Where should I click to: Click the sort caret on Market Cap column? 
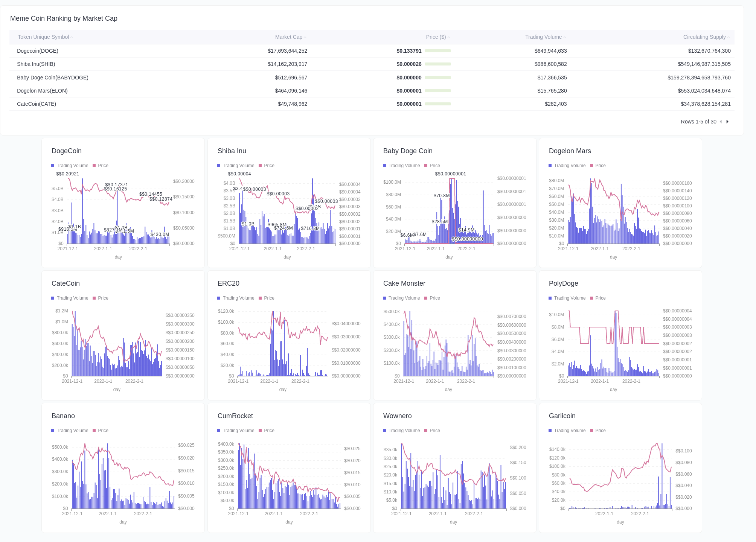coord(305,37)
